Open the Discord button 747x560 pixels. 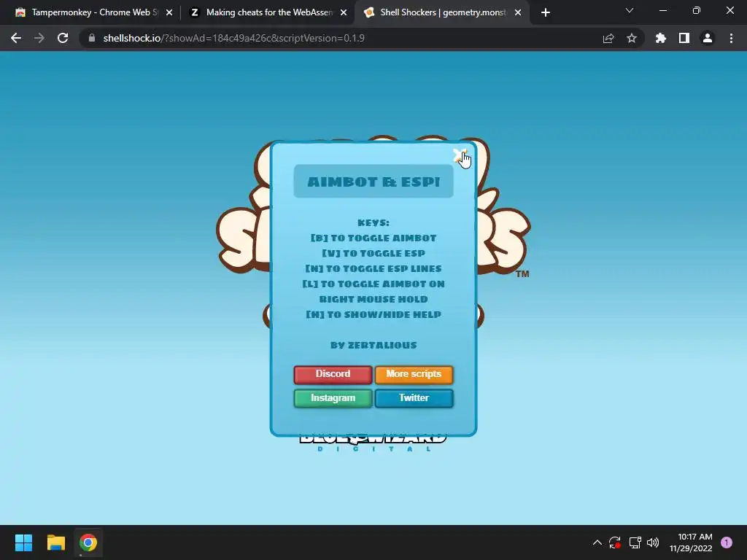point(333,374)
